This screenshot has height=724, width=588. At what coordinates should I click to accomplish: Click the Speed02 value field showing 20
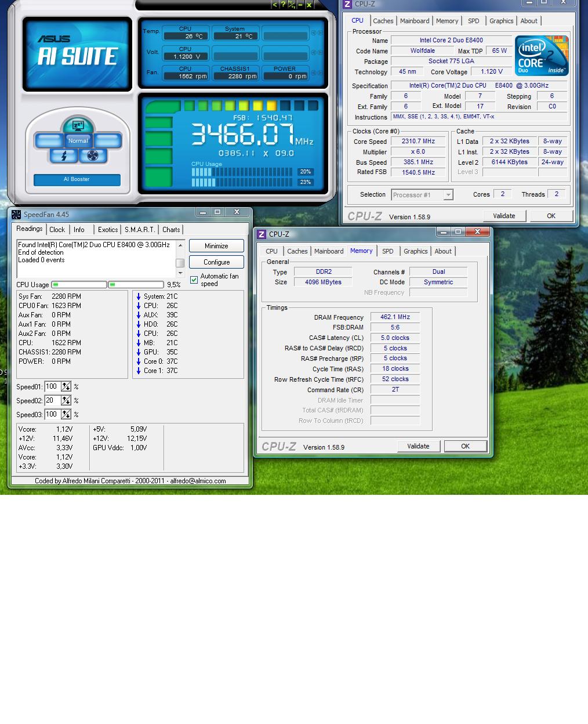[53, 400]
